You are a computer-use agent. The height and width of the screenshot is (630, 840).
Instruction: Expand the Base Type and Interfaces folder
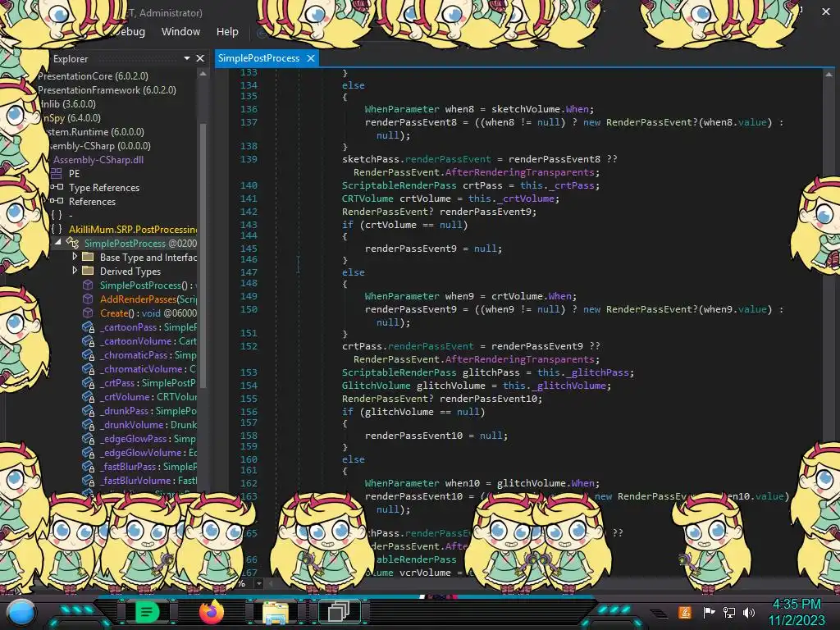tap(75, 257)
